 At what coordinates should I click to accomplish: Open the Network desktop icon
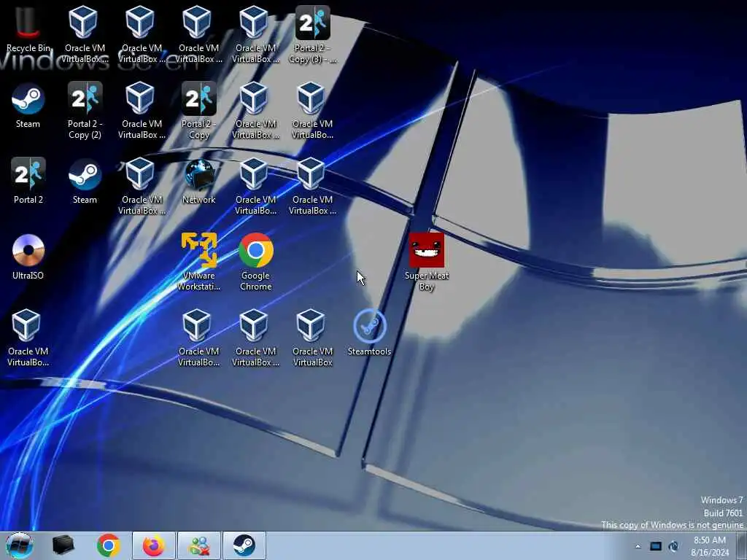click(198, 181)
